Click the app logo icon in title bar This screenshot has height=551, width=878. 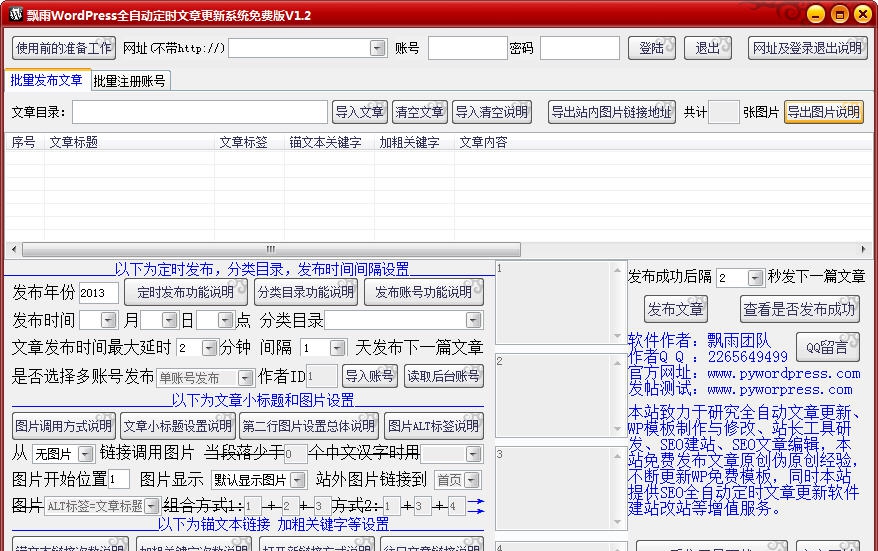[x=15, y=14]
